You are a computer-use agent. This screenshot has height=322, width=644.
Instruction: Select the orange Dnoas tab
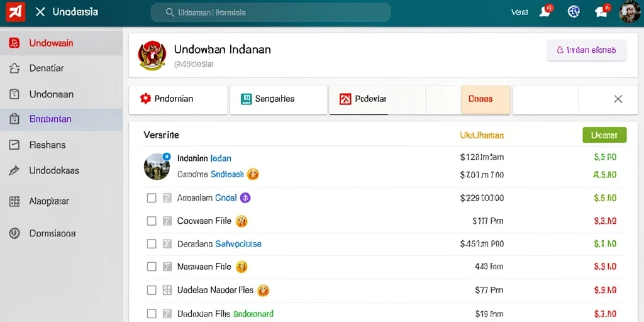click(486, 99)
